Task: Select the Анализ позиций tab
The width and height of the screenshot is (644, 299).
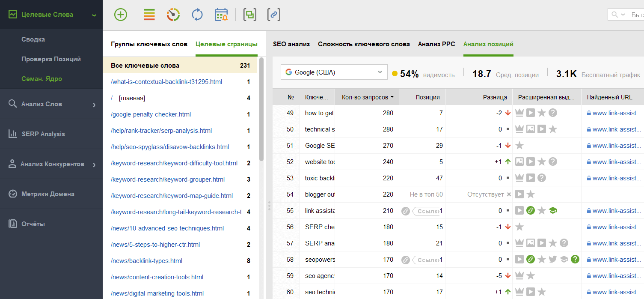Action: [488, 44]
